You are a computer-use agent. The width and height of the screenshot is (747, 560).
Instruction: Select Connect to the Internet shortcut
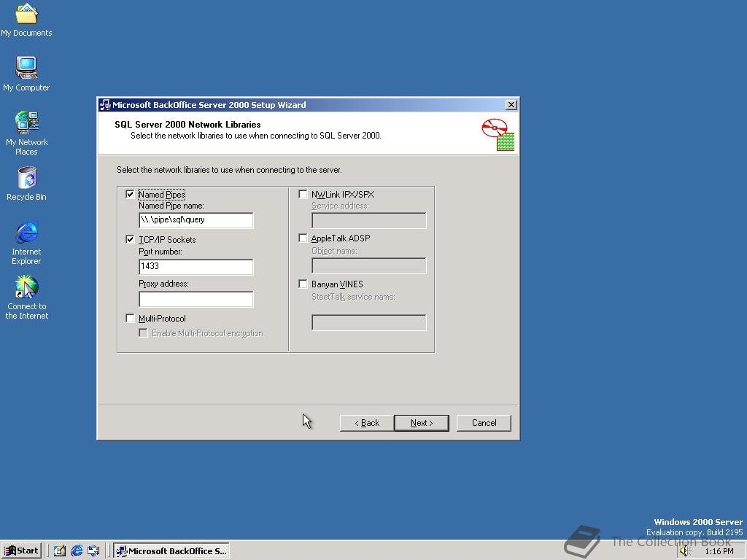[27, 297]
